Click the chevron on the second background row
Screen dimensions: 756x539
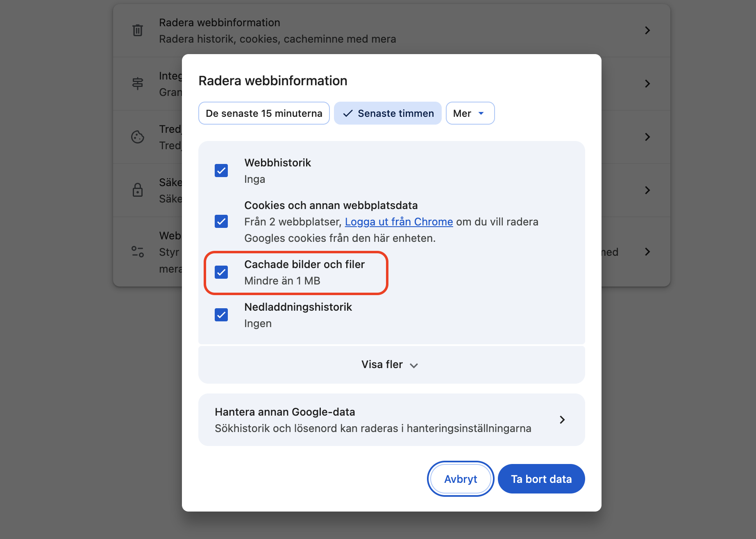(647, 84)
